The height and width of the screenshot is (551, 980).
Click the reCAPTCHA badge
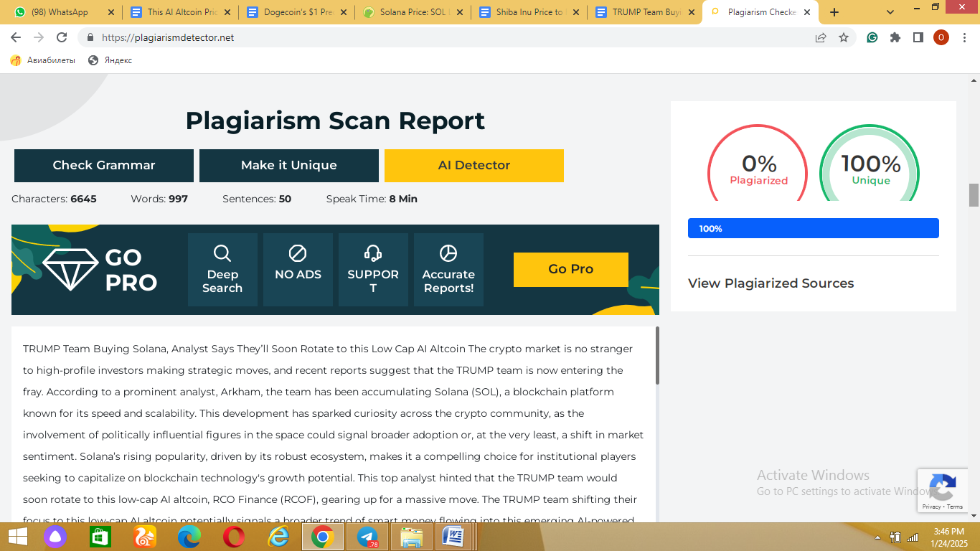point(941,491)
